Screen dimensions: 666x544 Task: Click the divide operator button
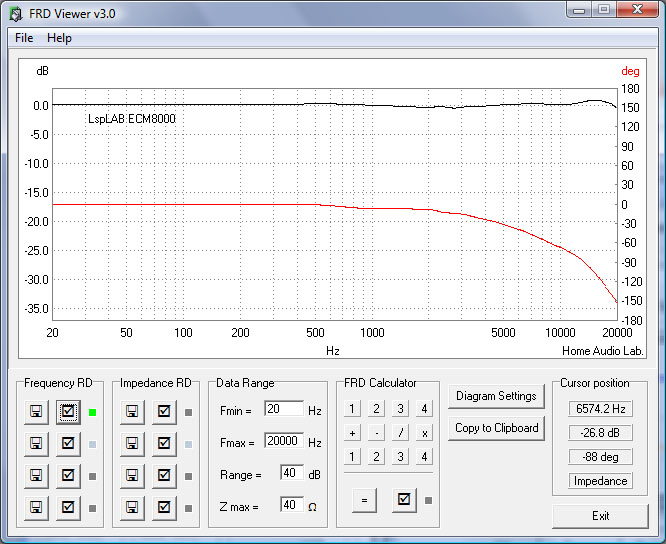[400, 433]
